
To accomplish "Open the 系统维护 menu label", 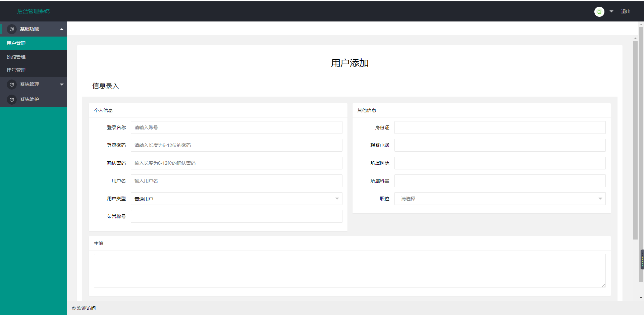I will [x=30, y=100].
